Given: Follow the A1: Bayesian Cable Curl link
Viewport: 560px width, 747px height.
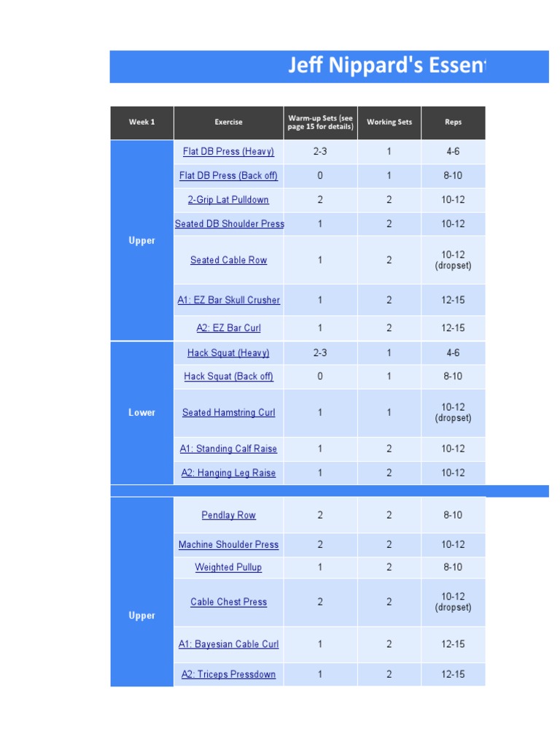Looking at the screenshot, I should coord(228,644).
